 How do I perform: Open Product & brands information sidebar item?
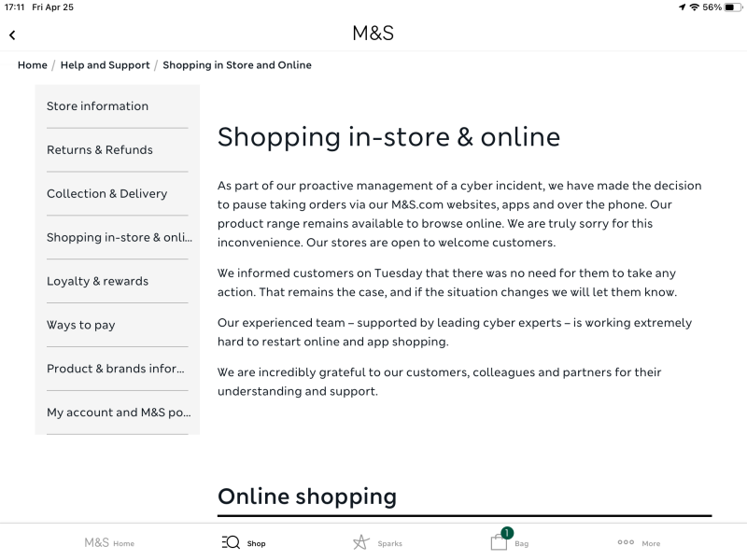pos(118,369)
